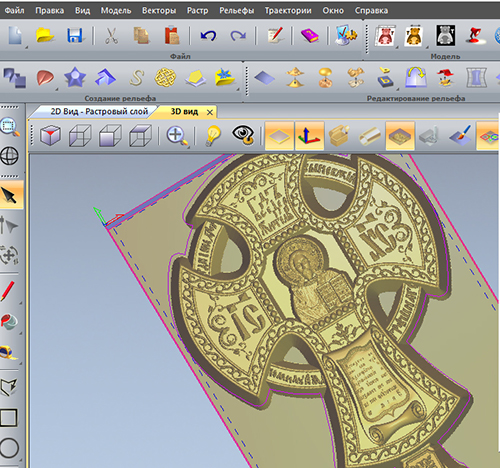The image size is (500, 468).
Task: Click the brown teddy bear model icon
Action: pyautogui.click(x=414, y=35)
